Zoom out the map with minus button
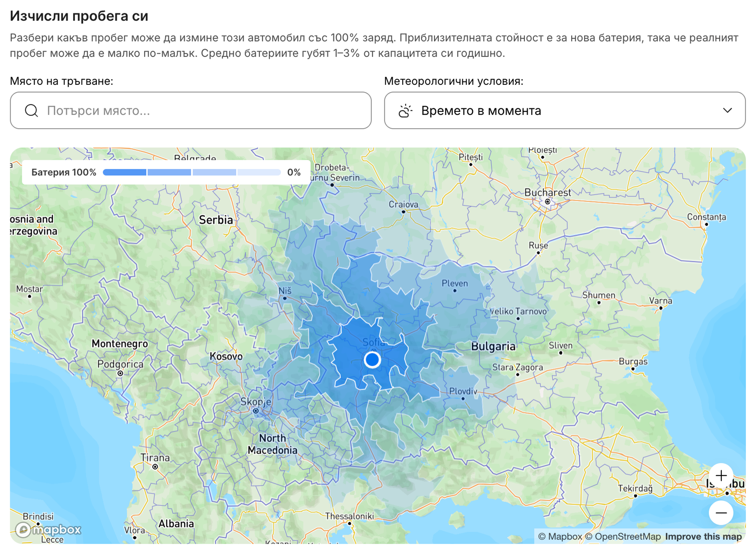Viewport: 756px width, 552px height. [721, 513]
